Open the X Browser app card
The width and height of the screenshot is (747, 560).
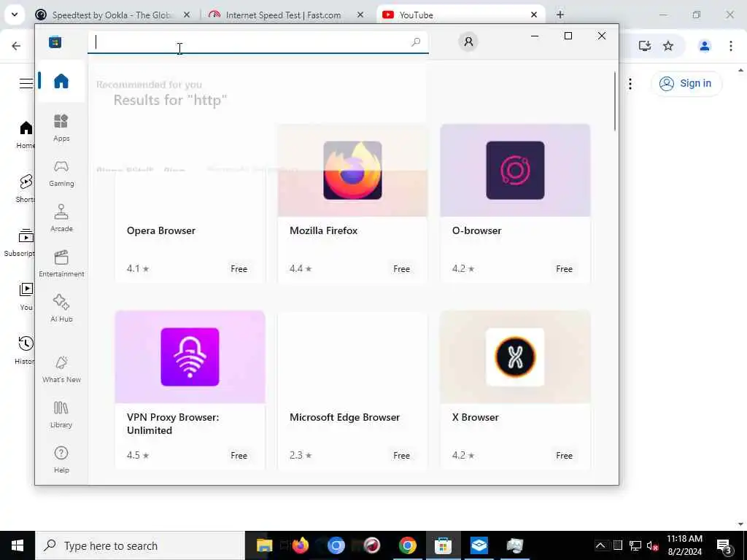(515, 390)
